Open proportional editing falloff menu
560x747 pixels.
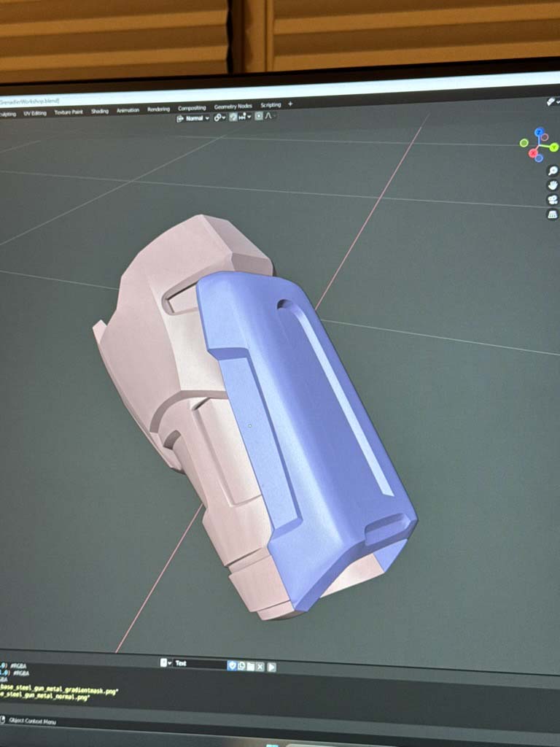coord(269,116)
